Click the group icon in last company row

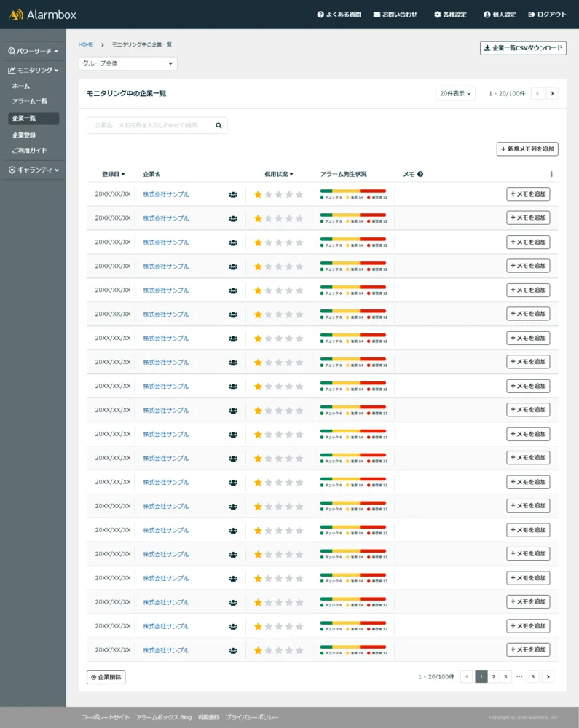tap(233, 650)
